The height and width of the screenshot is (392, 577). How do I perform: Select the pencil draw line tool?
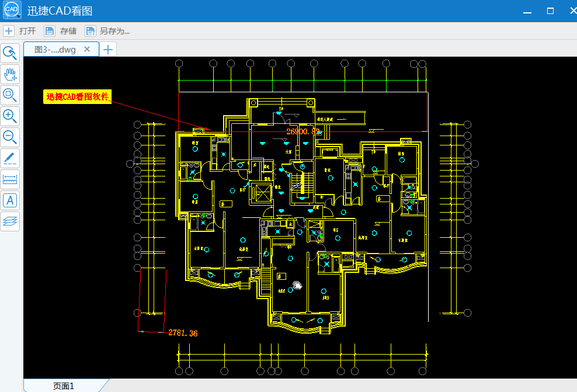11,158
